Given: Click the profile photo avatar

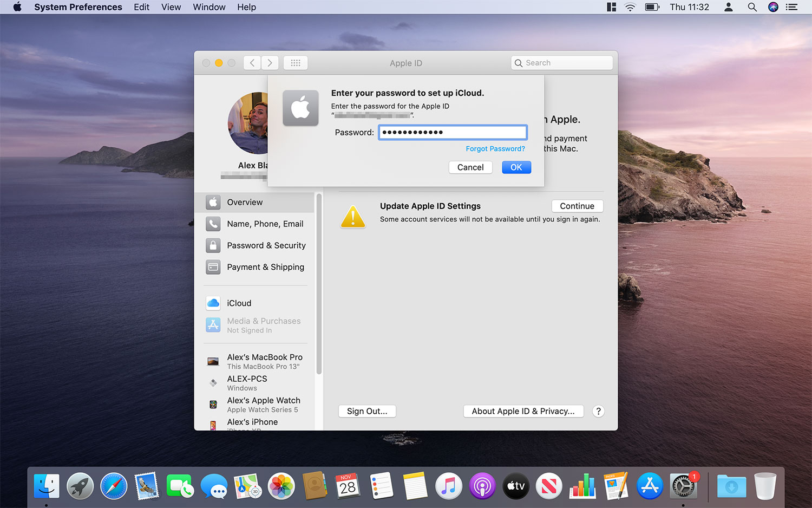Looking at the screenshot, I should point(248,123).
